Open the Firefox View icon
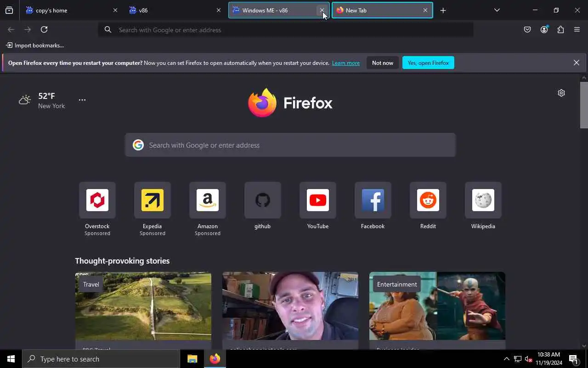 [x=9, y=10]
